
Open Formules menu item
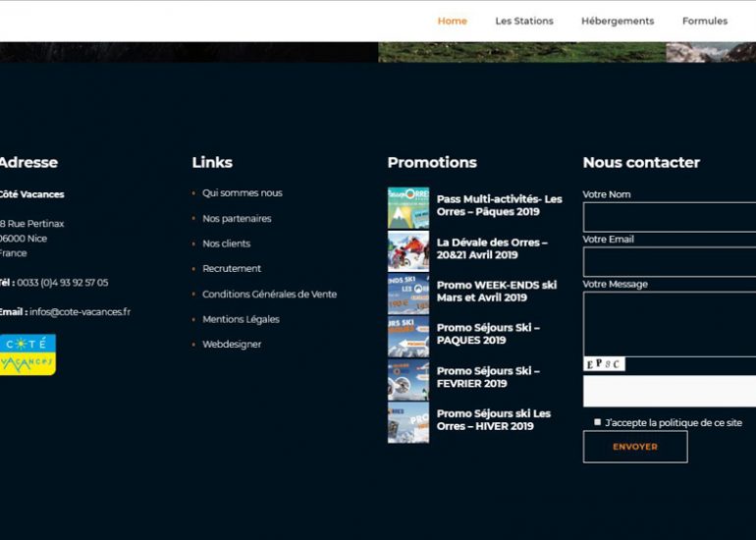(704, 21)
